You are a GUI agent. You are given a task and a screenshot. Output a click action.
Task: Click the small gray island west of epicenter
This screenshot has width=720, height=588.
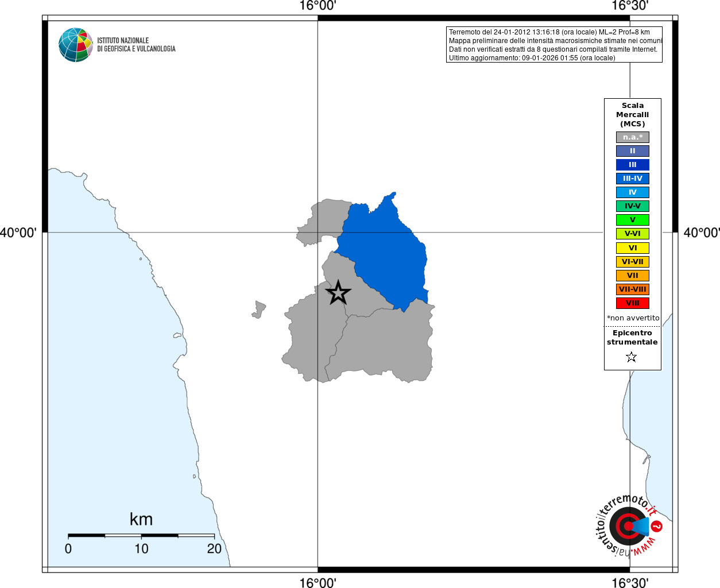point(259,310)
